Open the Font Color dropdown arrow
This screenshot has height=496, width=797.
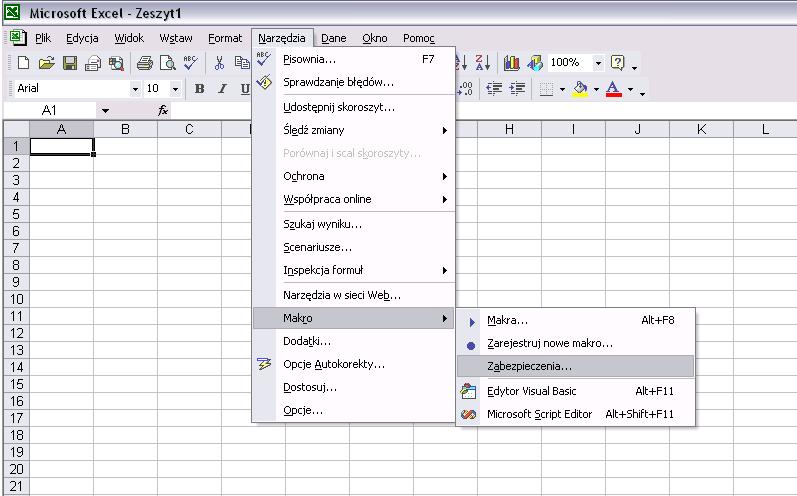pos(630,89)
